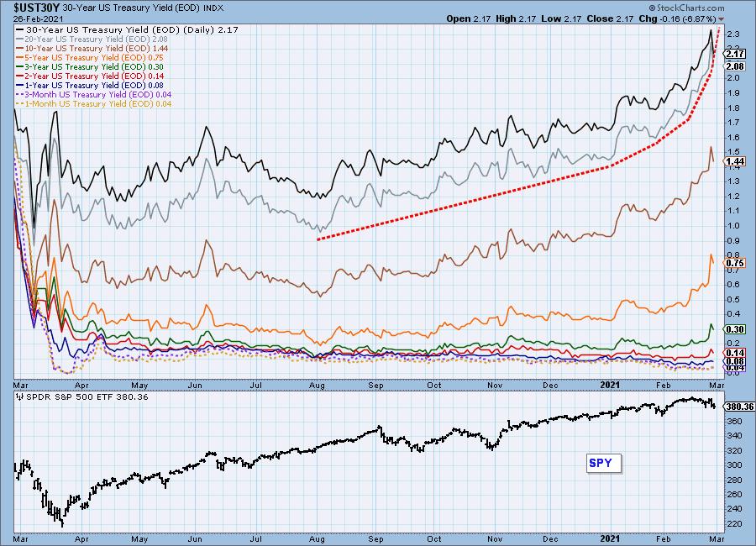Click the 380.36 price tag beside the SPY panel
This screenshot has width=756, height=546.
click(x=738, y=407)
